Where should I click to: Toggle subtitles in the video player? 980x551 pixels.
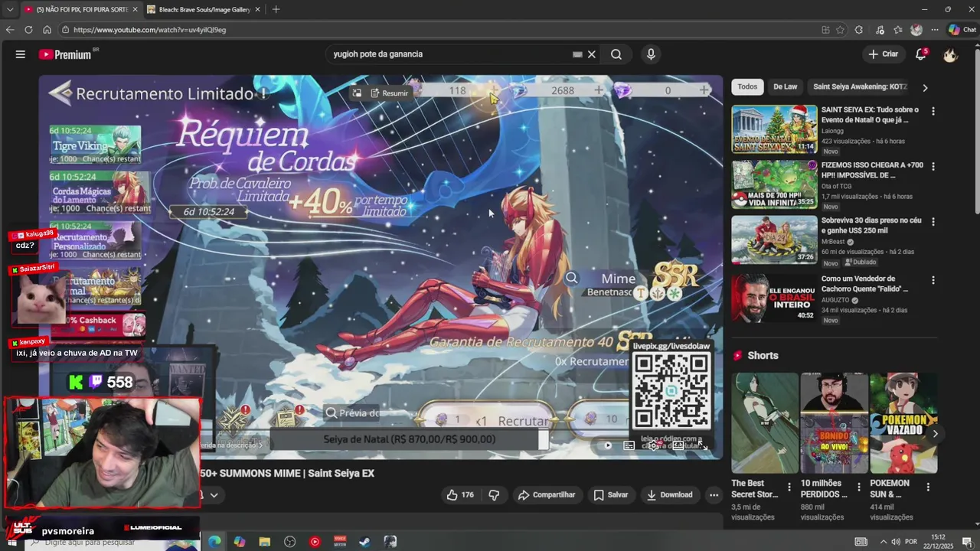click(629, 445)
